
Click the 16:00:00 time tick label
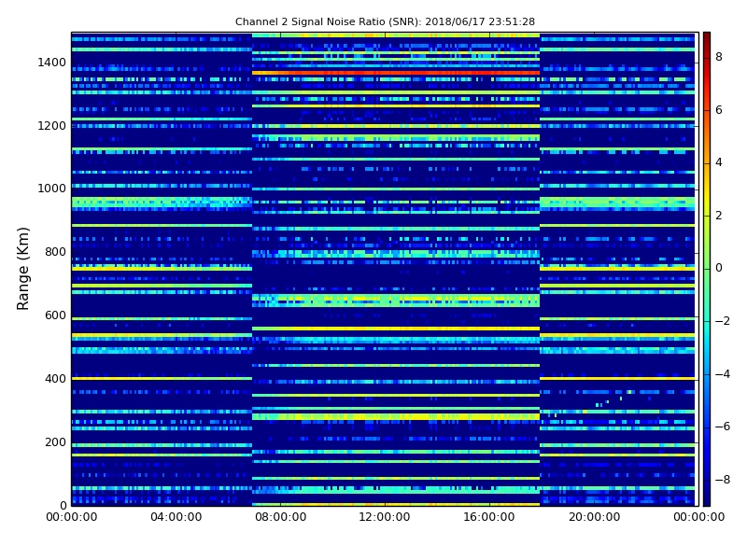click(x=489, y=517)
